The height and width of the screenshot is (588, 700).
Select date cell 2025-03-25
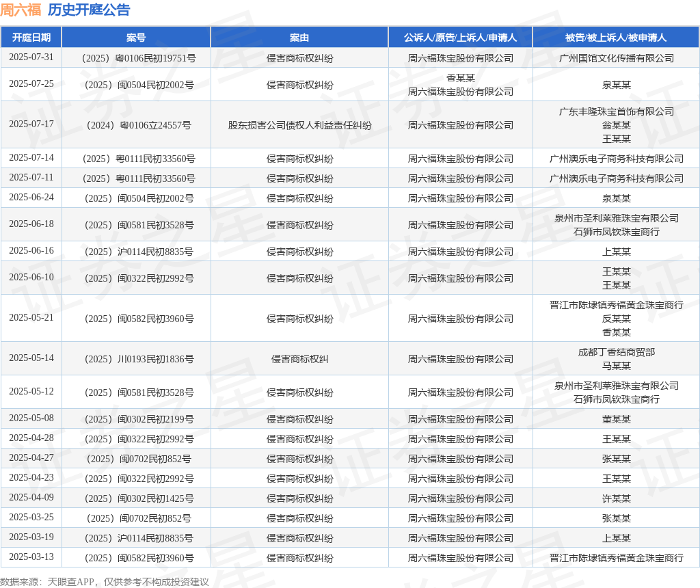point(31,518)
